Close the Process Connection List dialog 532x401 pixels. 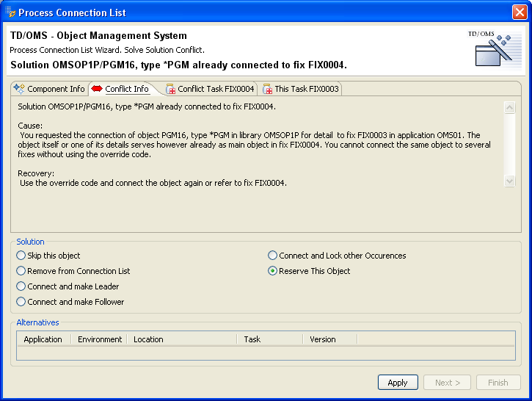coord(519,12)
